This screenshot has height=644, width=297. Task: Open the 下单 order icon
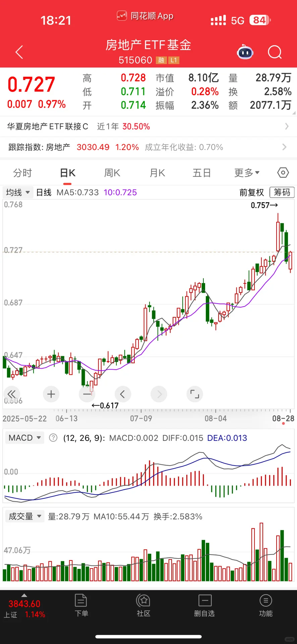pyautogui.click(x=81, y=606)
